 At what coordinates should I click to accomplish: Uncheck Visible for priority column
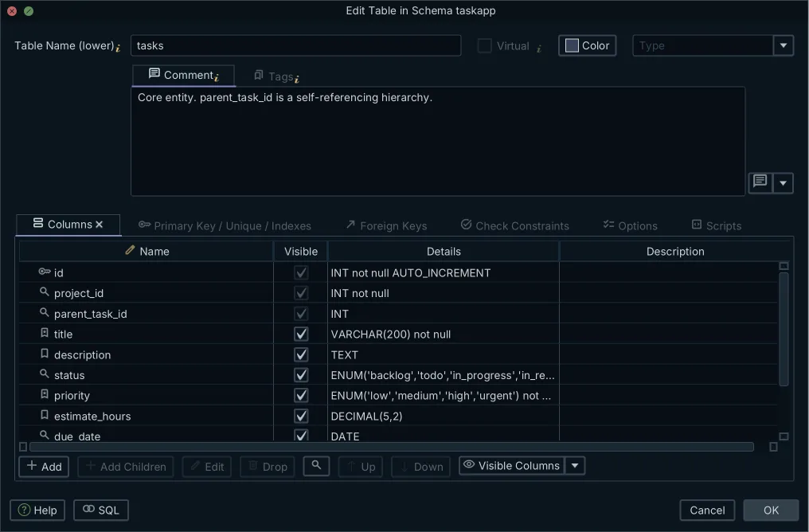coord(301,395)
